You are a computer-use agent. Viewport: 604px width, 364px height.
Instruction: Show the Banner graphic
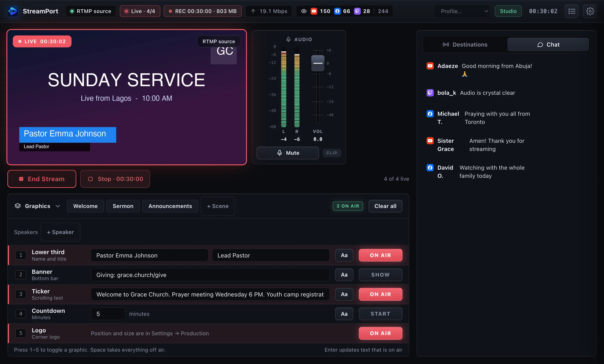tap(380, 275)
